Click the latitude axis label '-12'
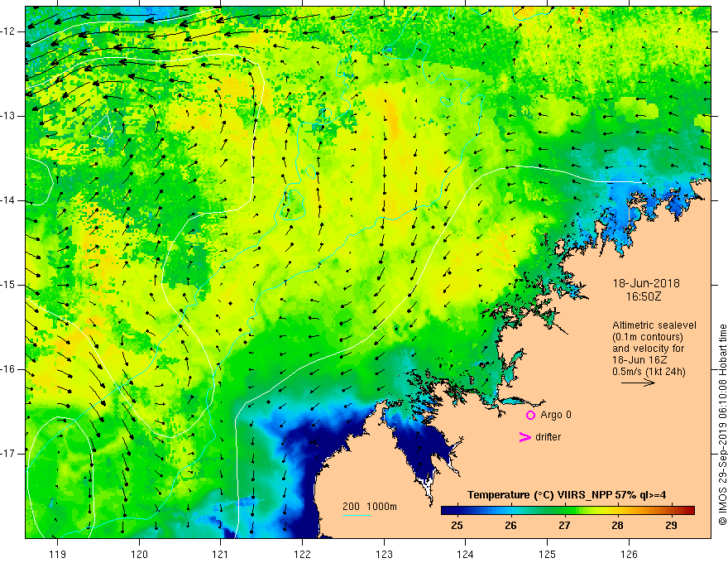728x563 pixels. 9,31
